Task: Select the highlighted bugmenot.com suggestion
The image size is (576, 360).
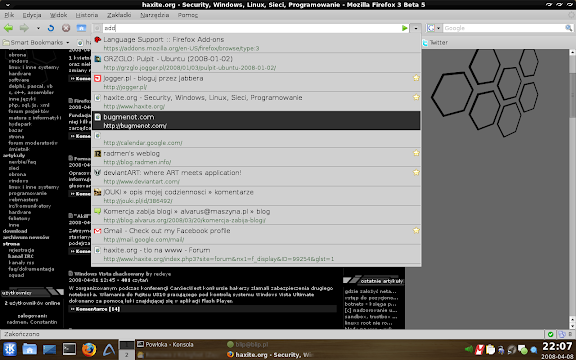Action: (256, 121)
